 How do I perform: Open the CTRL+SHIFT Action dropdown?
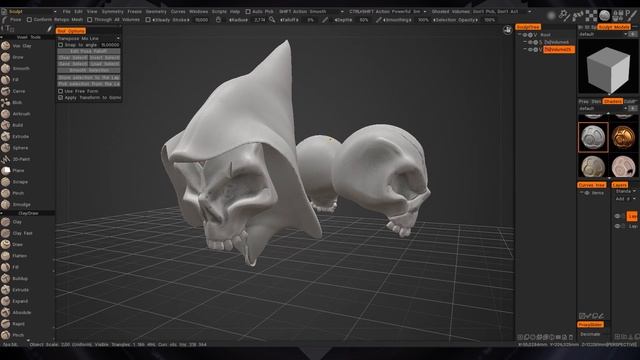click(x=388, y=11)
